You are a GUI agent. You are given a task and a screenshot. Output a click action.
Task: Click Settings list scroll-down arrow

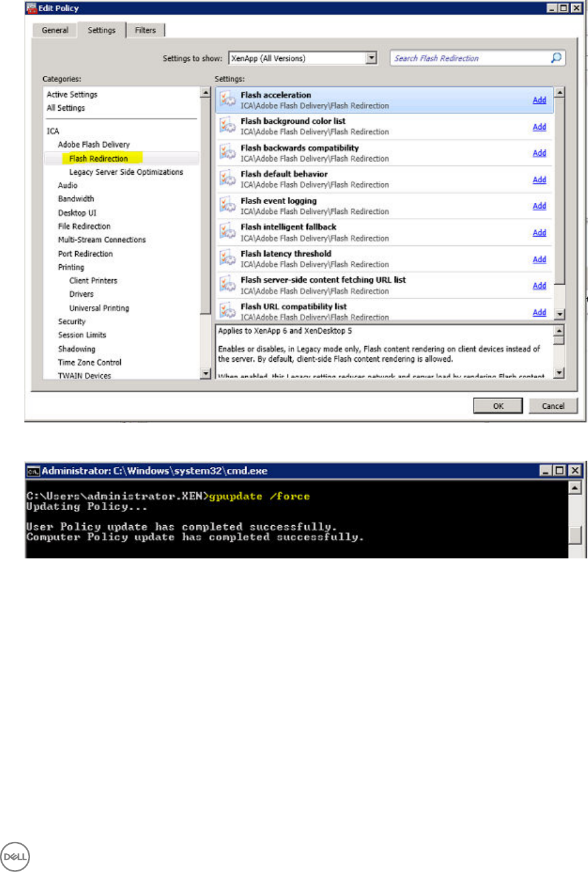(x=560, y=314)
